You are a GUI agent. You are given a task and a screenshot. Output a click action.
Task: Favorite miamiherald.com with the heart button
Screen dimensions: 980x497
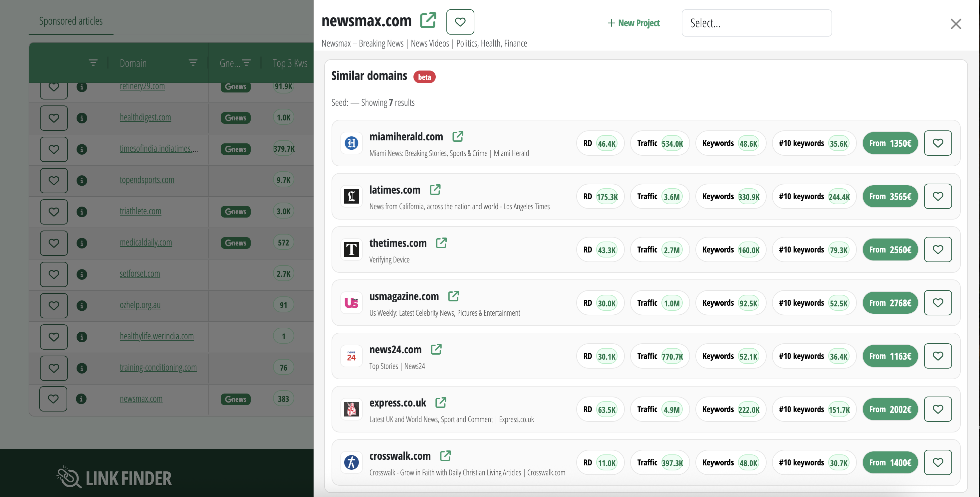[x=938, y=143]
